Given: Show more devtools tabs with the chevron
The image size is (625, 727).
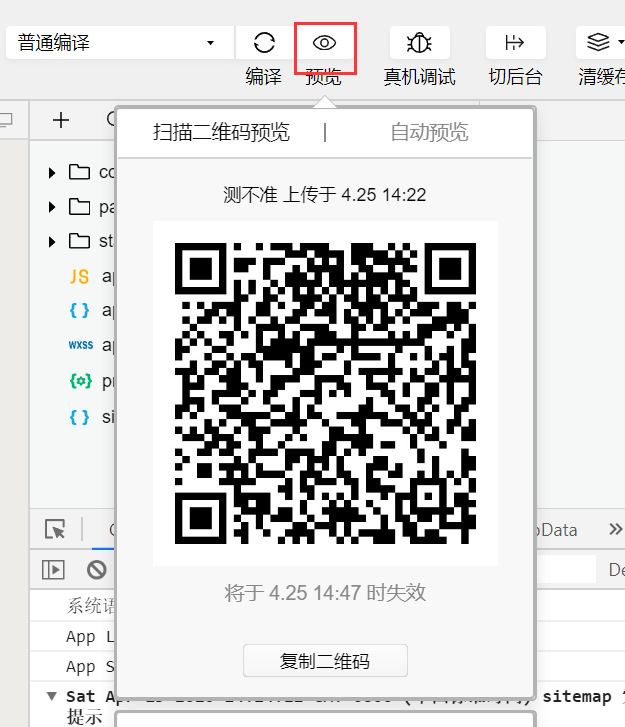Looking at the screenshot, I should pyautogui.click(x=615, y=529).
